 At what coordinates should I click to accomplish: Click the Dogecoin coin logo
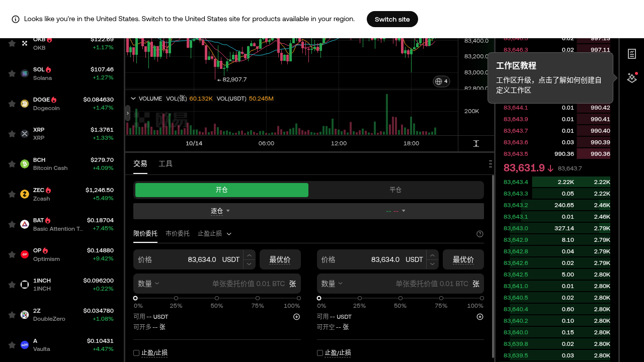[x=25, y=104]
